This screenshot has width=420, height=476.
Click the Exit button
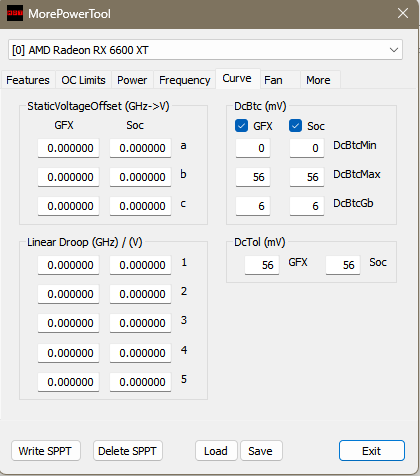372,451
